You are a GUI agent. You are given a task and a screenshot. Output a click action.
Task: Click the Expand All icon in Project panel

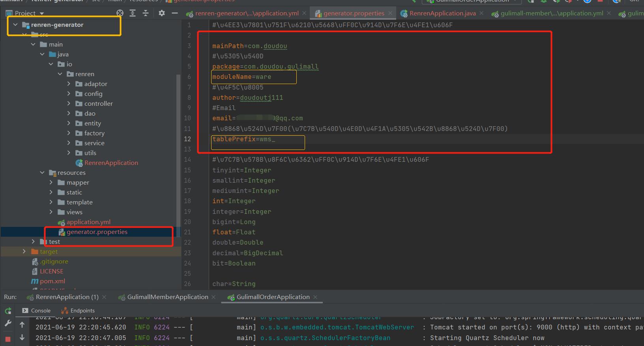tap(133, 13)
